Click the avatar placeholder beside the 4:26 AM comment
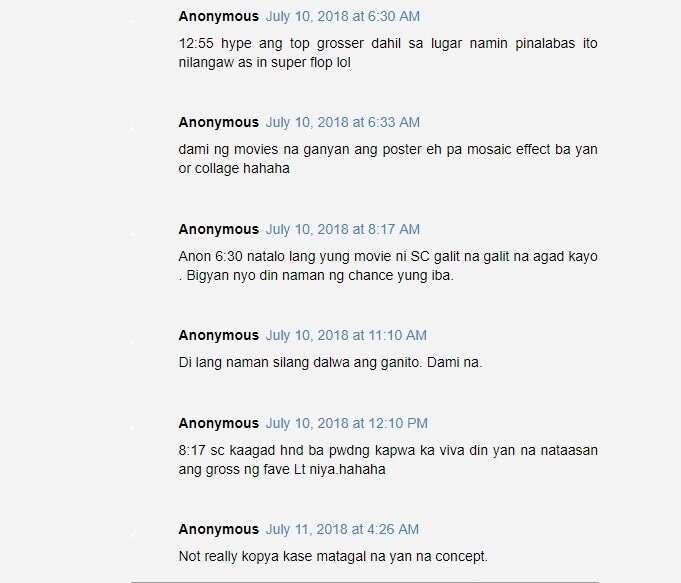 click(x=132, y=533)
